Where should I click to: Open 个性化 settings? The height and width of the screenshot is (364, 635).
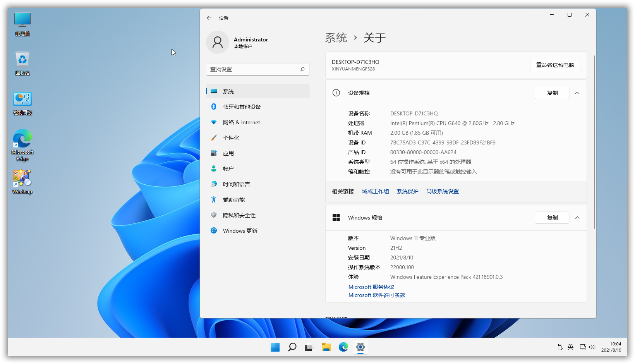[258, 138]
